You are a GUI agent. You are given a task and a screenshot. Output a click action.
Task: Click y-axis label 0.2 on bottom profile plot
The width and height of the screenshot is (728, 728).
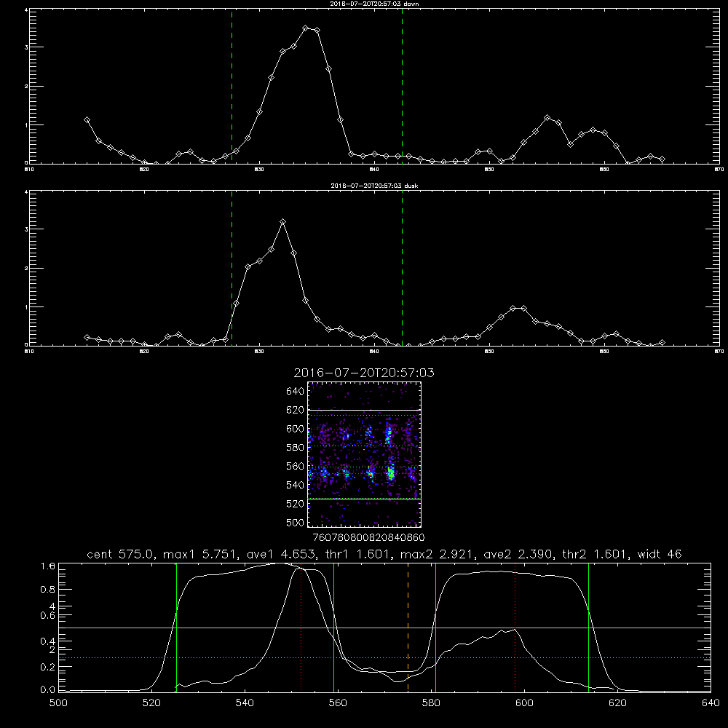[x=48, y=667]
